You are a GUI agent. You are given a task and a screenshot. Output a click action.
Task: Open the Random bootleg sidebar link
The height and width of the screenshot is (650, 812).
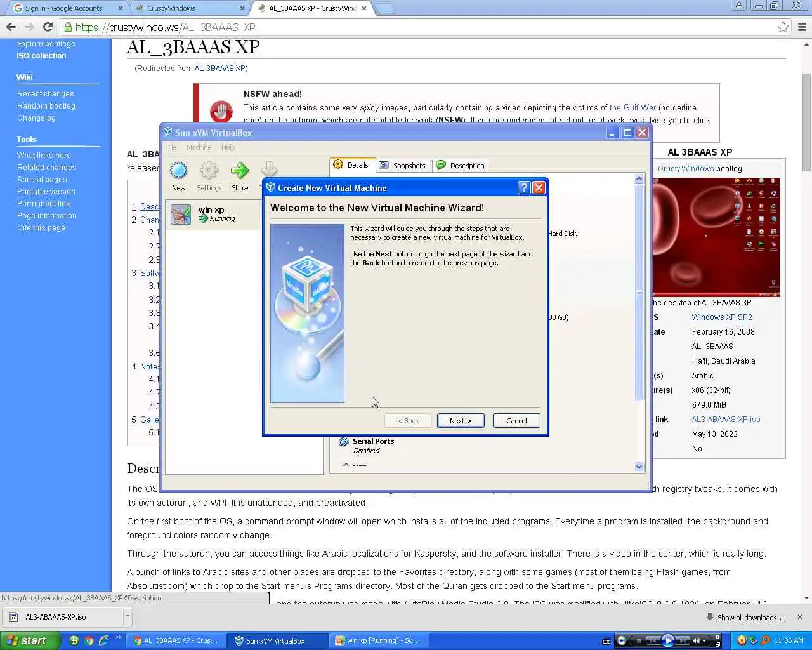[x=46, y=106]
